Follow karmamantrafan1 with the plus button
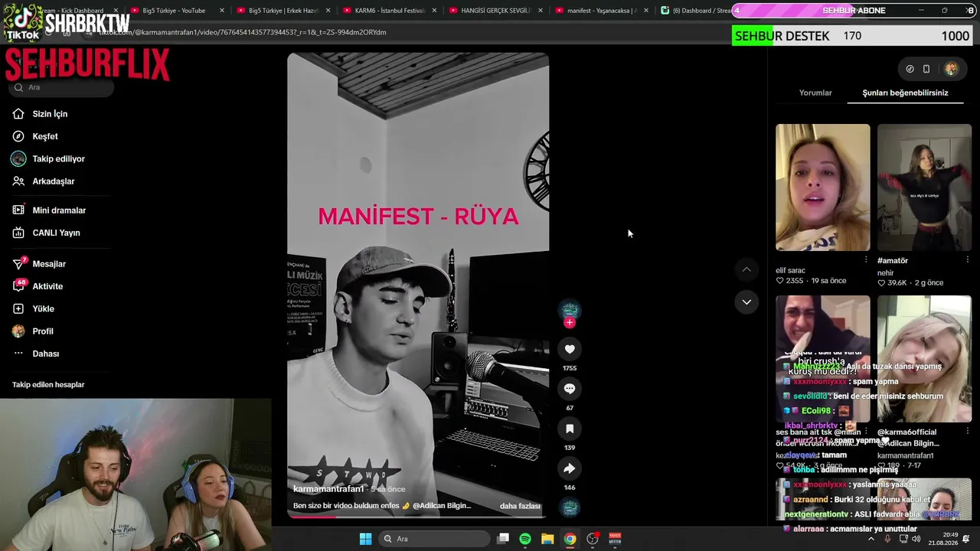980x551 pixels. tap(569, 323)
